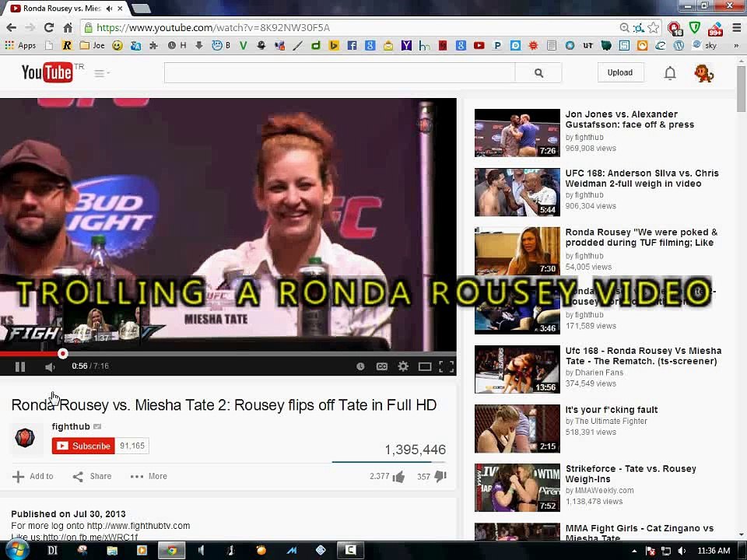Screen dimensions: 747x560
Task: Click the magnifier search button
Action: [x=538, y=73]
